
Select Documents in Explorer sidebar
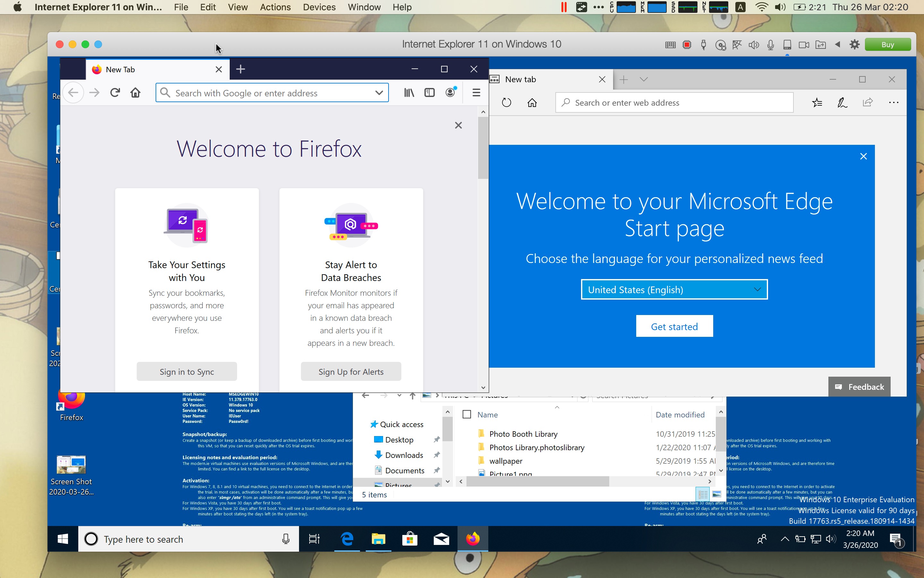click(x=405, y=470)
